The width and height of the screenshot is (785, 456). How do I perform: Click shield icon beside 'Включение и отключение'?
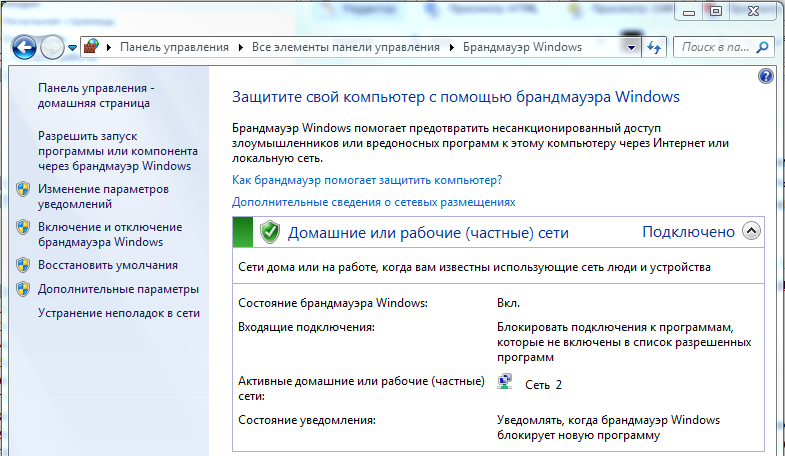pyautogui.click(x=23, y=227)
